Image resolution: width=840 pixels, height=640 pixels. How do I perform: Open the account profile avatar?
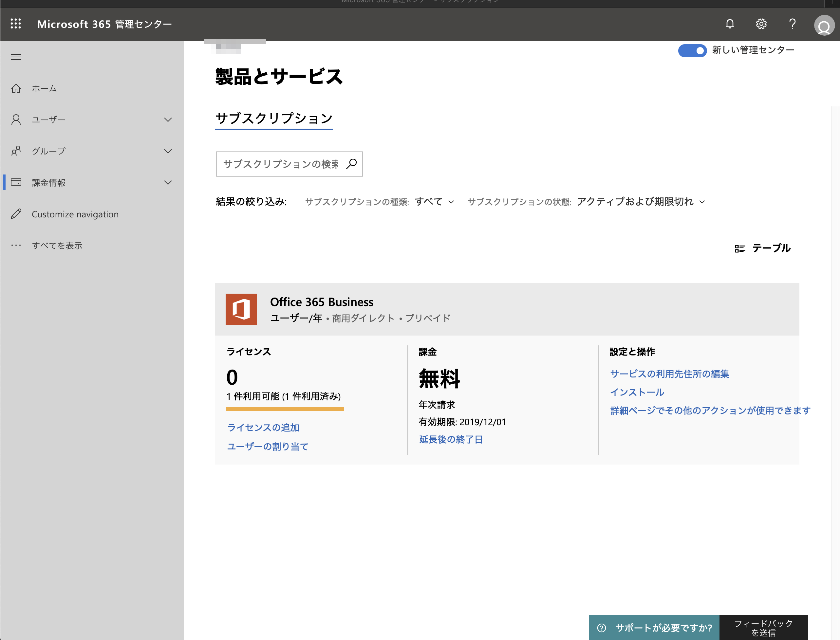pyautogui.click(x=824, y=25)
